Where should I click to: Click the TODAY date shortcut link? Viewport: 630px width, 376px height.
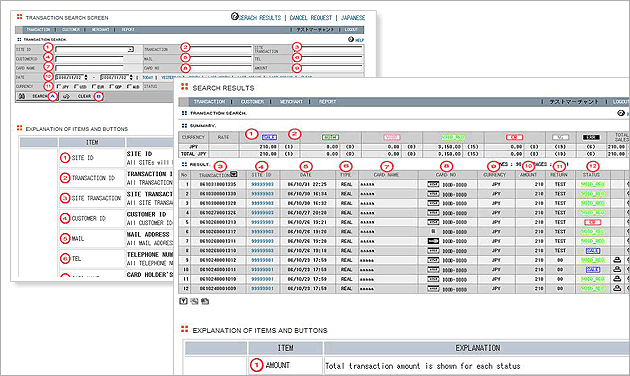coord(148,78)
